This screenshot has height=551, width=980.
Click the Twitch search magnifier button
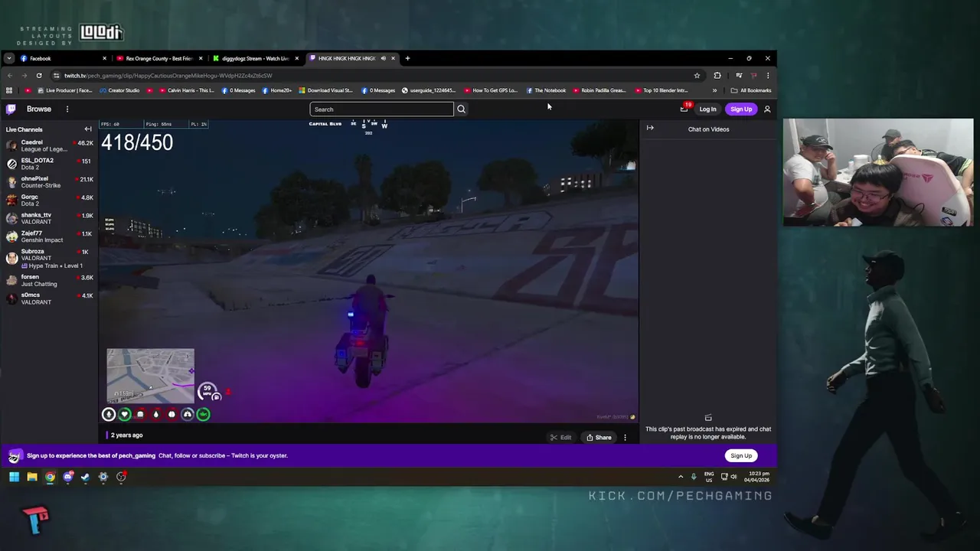461,109
